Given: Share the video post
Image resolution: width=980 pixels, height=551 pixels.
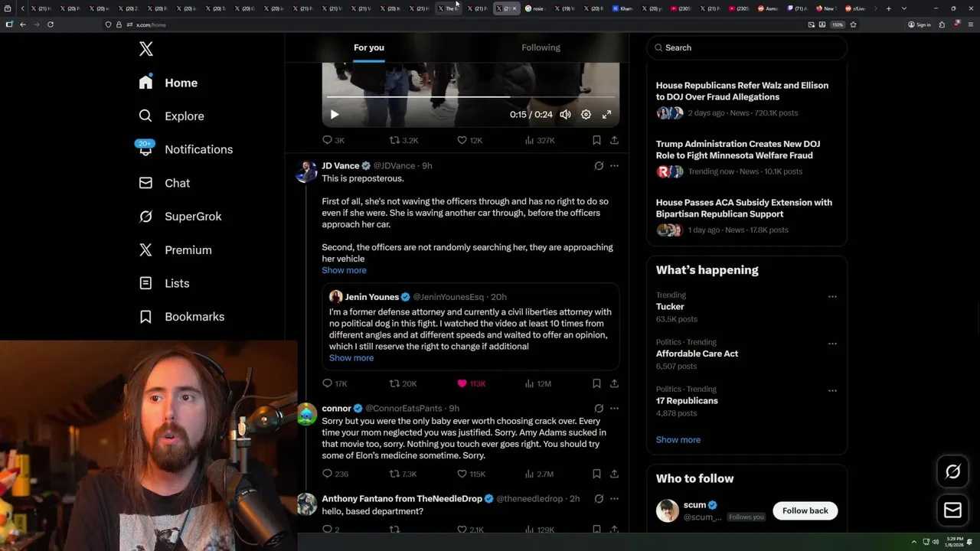Looking at the screenshot, I should [x=614, y=140].
